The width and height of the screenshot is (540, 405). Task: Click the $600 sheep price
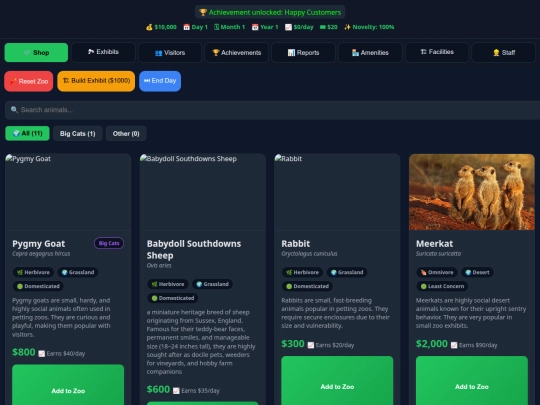pos(158,390)
